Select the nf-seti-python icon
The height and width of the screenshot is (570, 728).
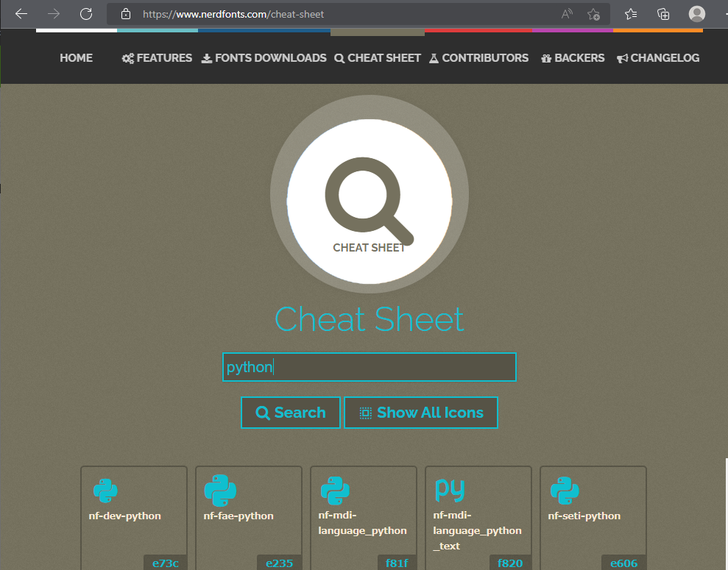[x=565, y=491]
